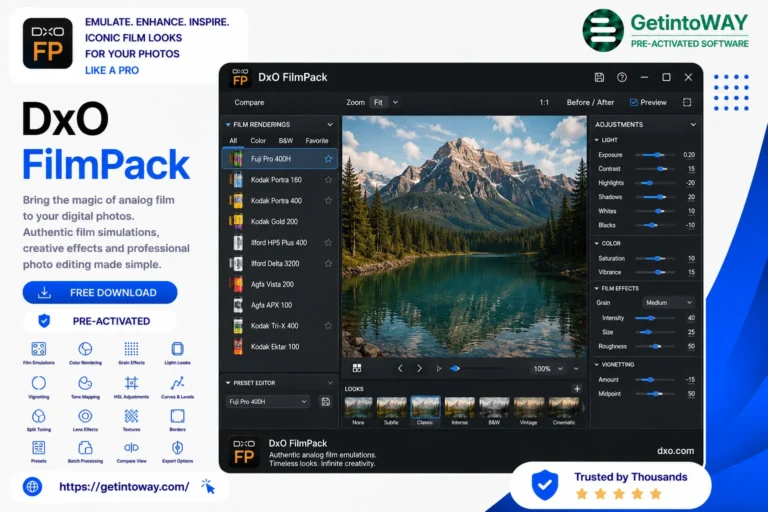The height and width of the screenshot is (512, 768).
Task: Click Lens Effects feature icon
Action: (x=85, y=416)
